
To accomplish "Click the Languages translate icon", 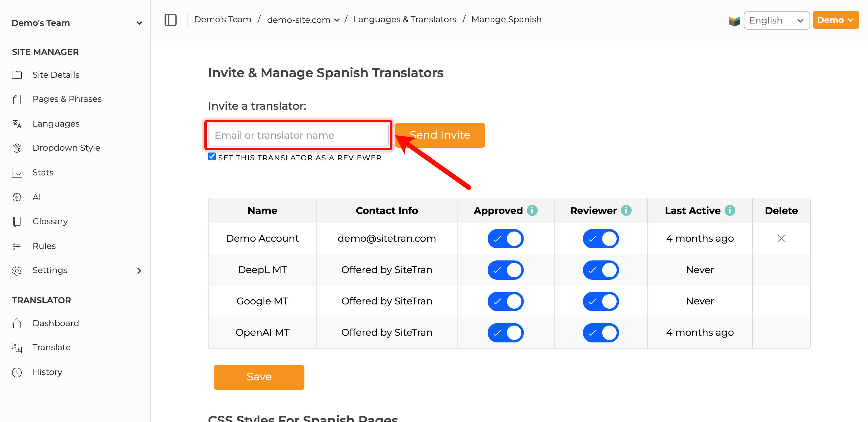I will click(x=17, y=124).
